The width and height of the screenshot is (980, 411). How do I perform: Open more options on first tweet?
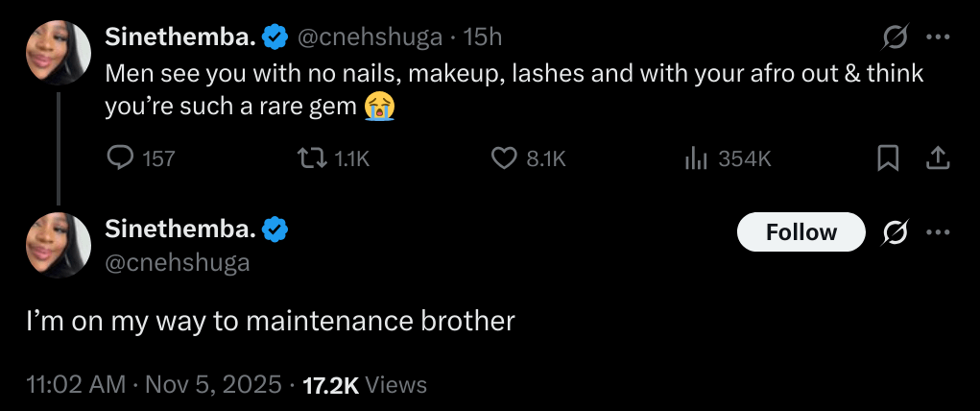pyautogui.click(x=938, y=37)
